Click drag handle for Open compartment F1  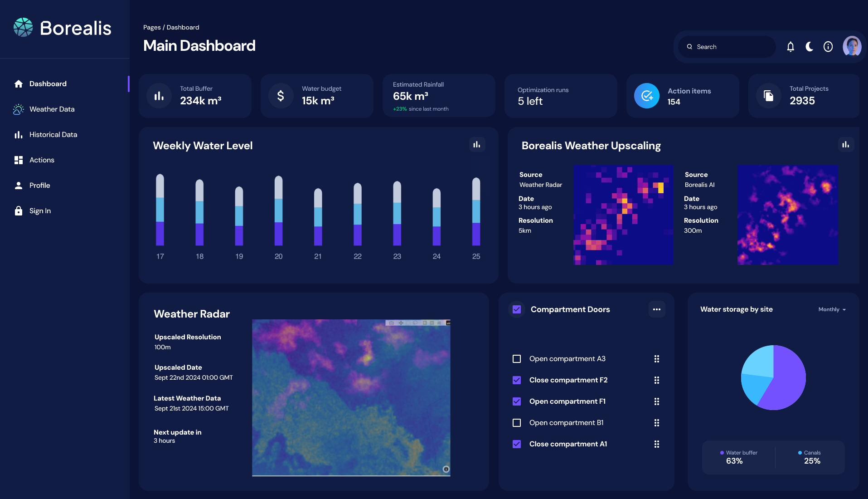click(657, 401)
